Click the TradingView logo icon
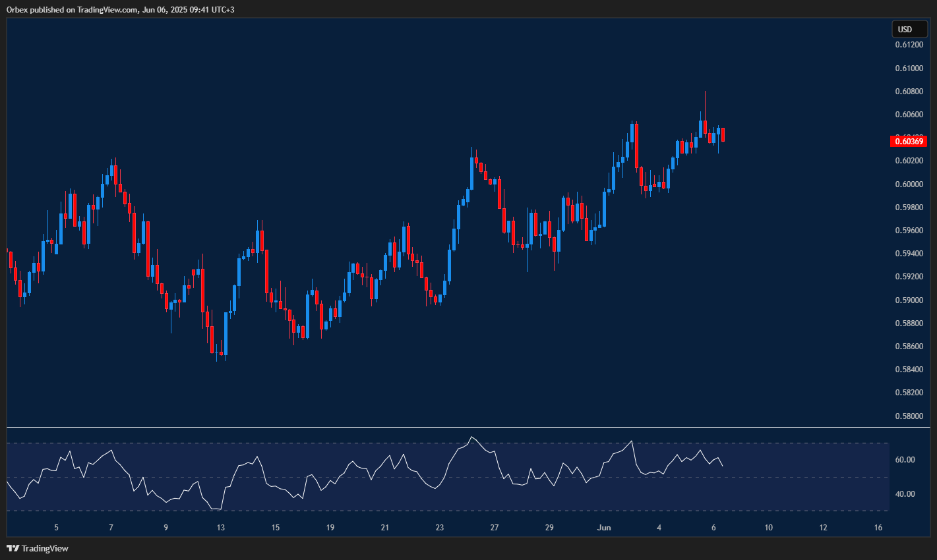 [13, 548]
